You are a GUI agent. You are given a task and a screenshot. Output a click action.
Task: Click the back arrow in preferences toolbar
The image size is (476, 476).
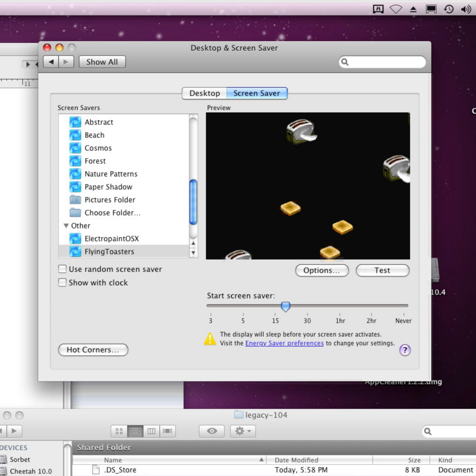coord(51,62)
